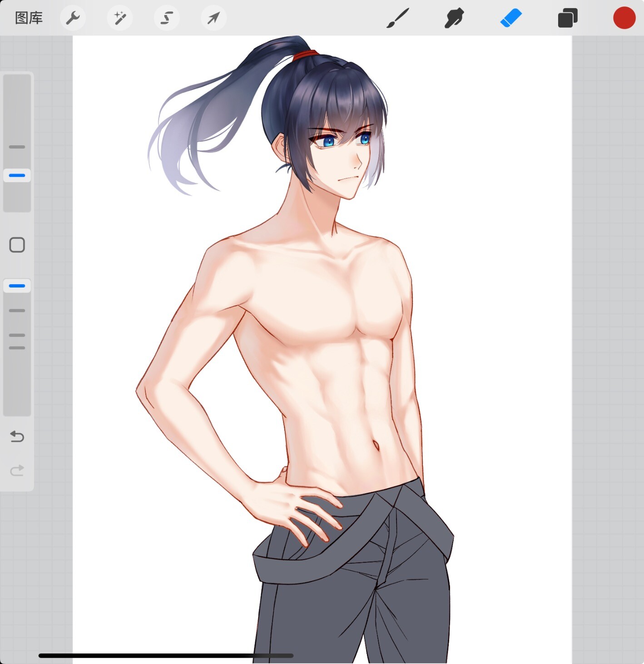Screen dimensions: 644x664
Task: Activate the Transform arrow tool
Action: point(213,18)
